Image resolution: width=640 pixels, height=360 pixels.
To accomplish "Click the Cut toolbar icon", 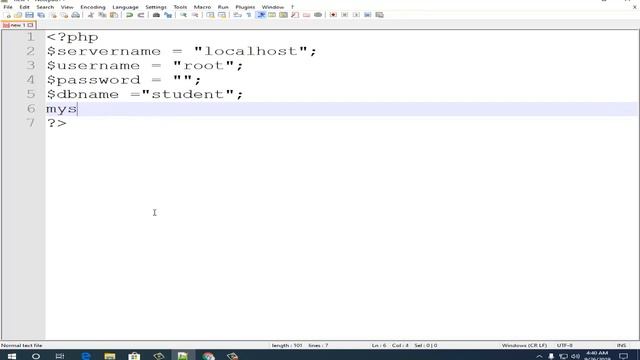I will [x=91, y=15].
